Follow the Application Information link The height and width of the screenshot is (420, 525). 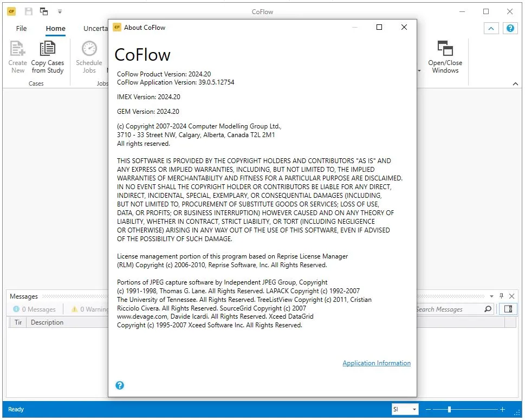pos(377,363)
